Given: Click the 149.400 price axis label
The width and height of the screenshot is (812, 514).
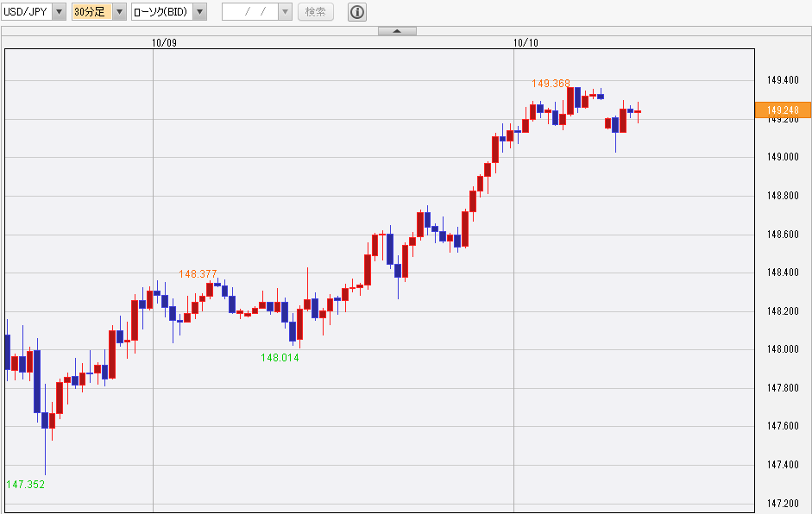Looking at the screenshot, I should tap(783, 80).
